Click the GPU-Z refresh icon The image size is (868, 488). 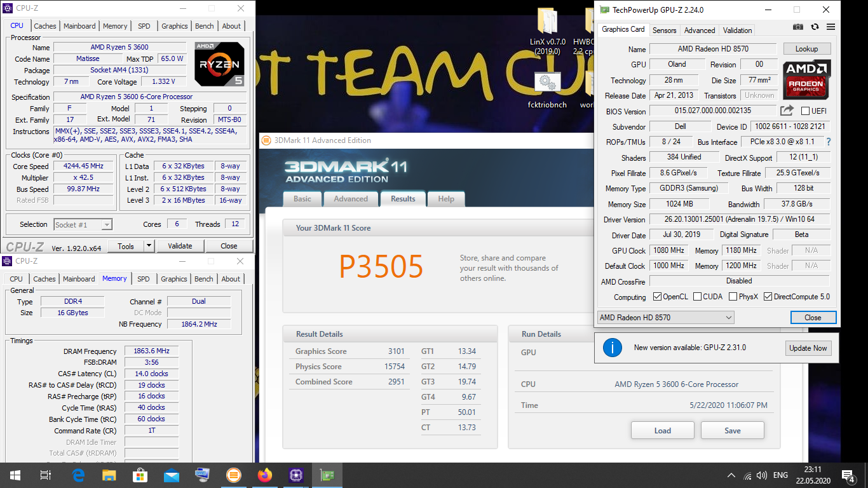(x=815, y=27)
